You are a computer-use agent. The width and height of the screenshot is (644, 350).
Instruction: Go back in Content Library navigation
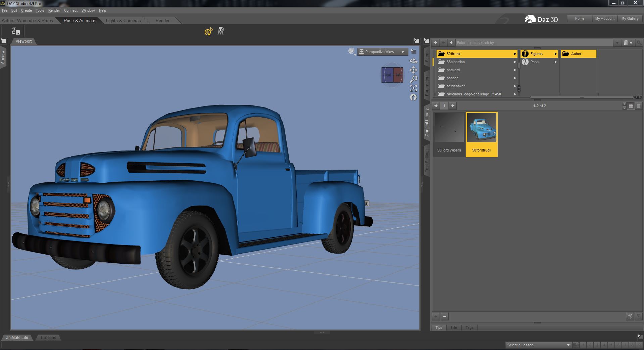coord(435,43)
